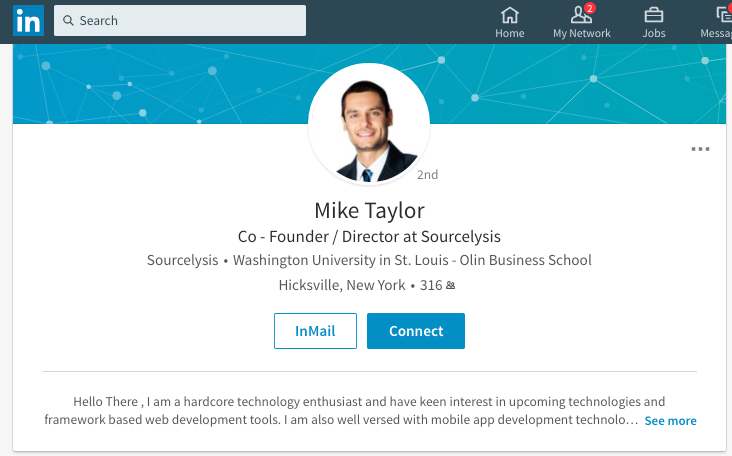Send a message with the InMail button
Screen dimensions: 732x456
click(x=315, y=331)
